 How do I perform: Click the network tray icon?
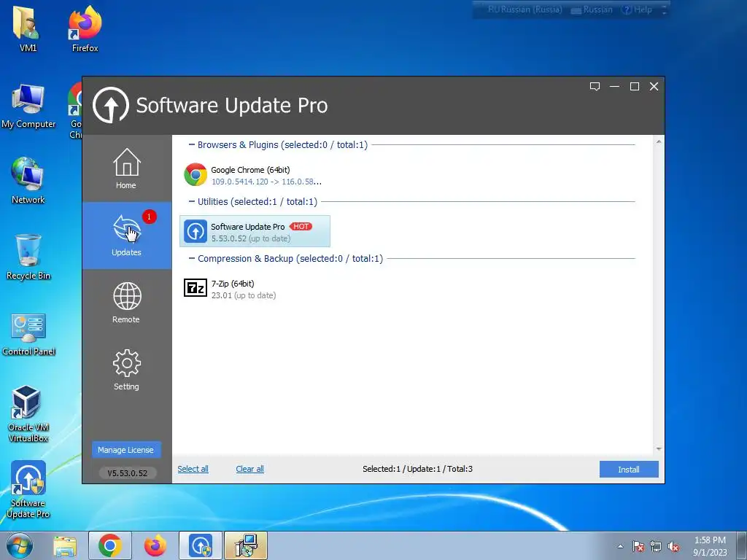[656, 546]
